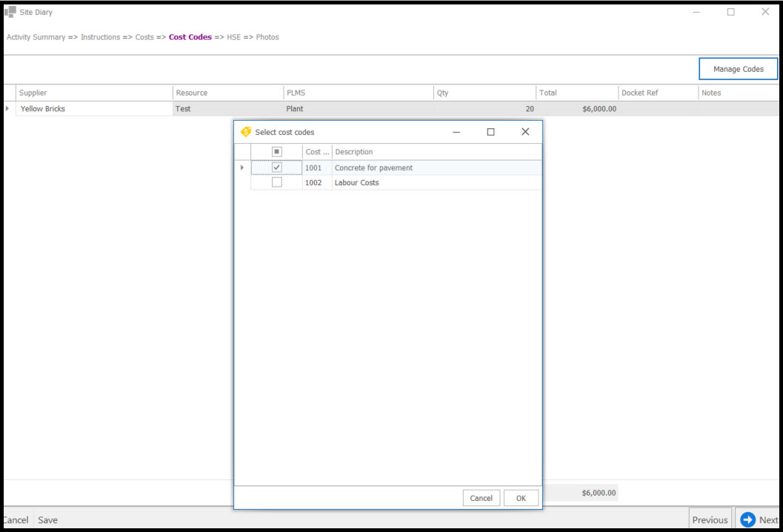Click the Site Diary app icon
Viewport: 783px width, 532px height.
coord(10,12)
